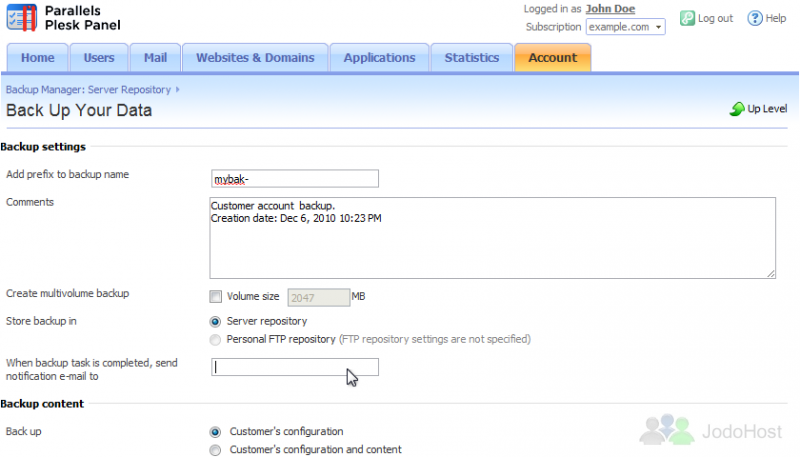Go to the Mail tab
This screenshot has height=457, width=800.
click(156, 58)
